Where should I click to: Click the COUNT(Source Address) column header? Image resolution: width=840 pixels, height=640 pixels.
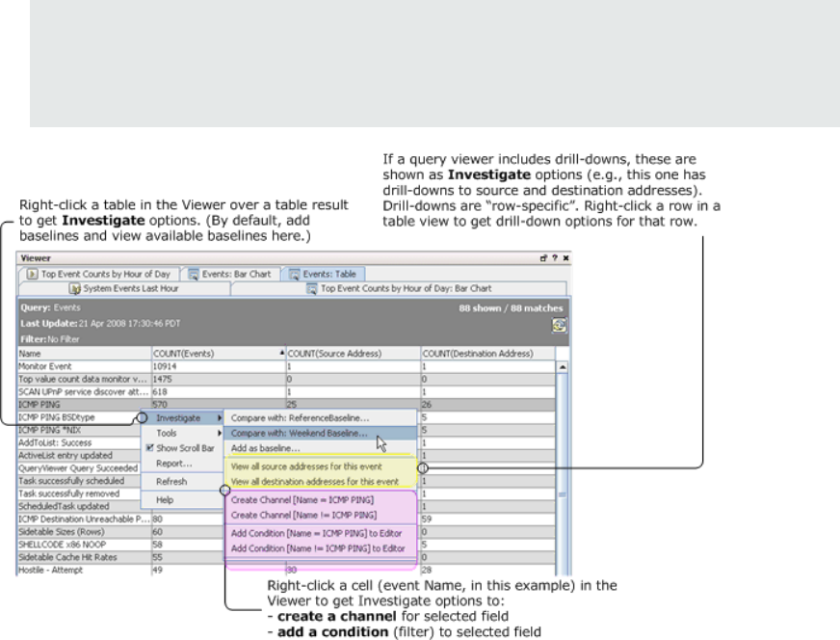(354, 353)
